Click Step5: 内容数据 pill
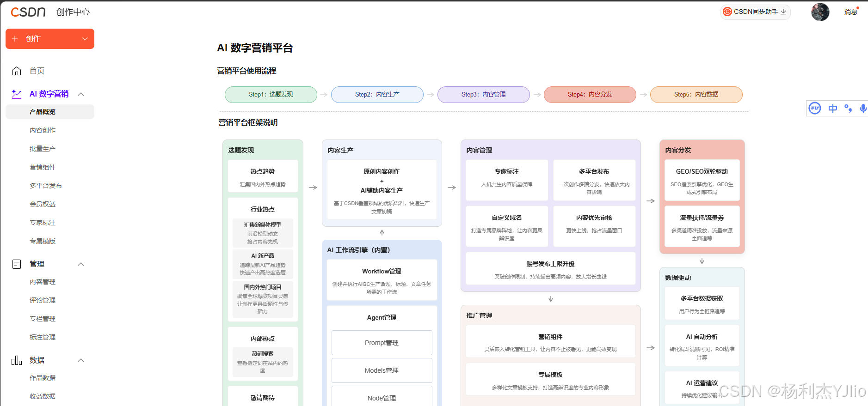Screen dimensions: 868x406 [x=696, y=95]
